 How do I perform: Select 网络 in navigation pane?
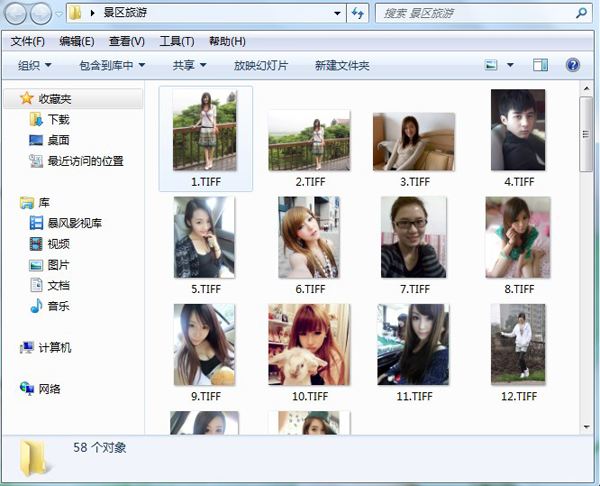pyautogui.click(x=49, y=389)
